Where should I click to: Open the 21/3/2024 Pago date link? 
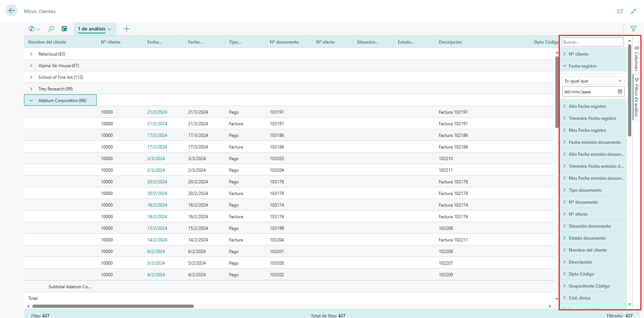157,112
